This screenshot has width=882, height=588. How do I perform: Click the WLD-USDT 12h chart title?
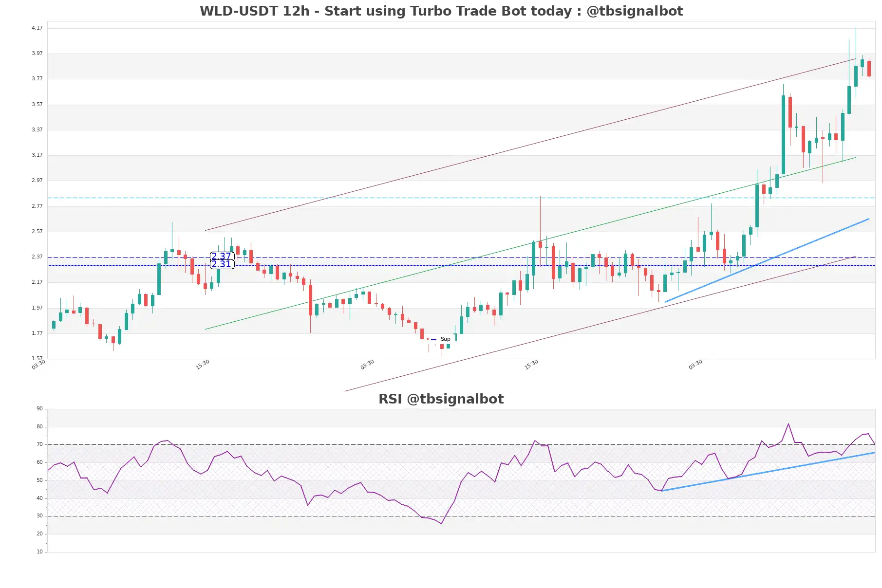[x=441, y=11]
